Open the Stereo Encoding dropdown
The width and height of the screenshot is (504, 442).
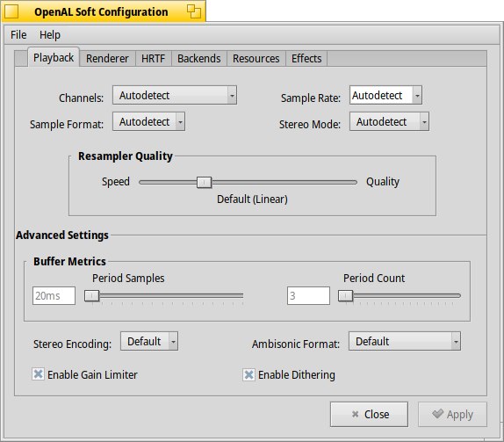click(149, 341)
